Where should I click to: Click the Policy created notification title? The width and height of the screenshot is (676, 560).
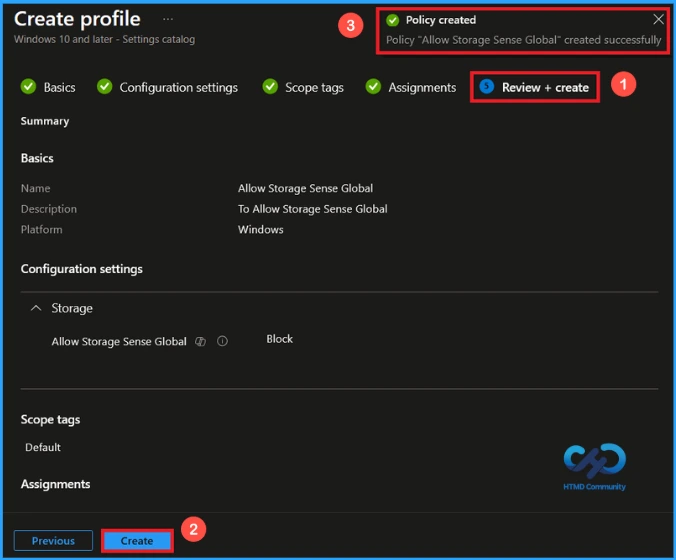point(441,20)
